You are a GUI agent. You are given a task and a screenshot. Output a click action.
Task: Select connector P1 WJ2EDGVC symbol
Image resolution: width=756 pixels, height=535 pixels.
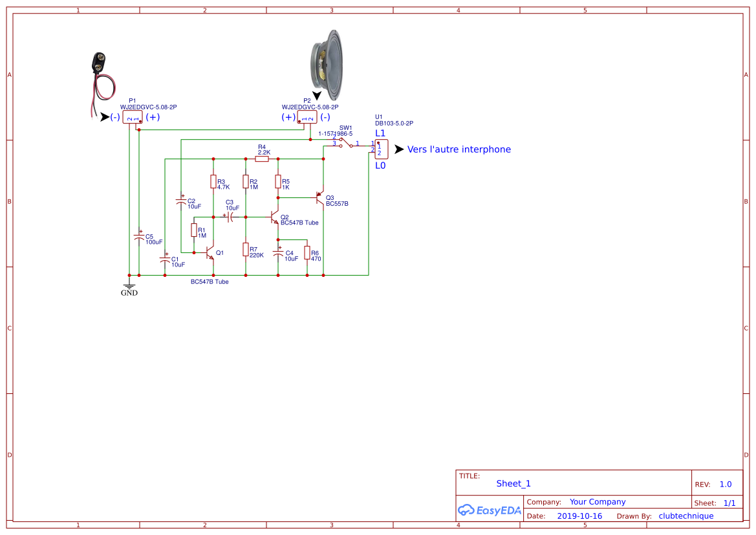[x=133, y=117]
